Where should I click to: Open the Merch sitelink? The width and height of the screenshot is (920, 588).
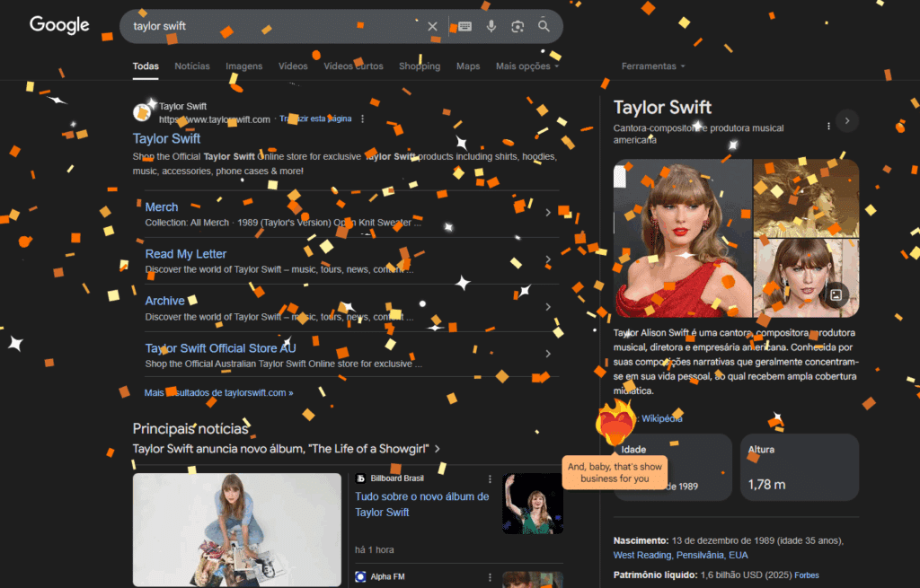click(x=162, y=207)
